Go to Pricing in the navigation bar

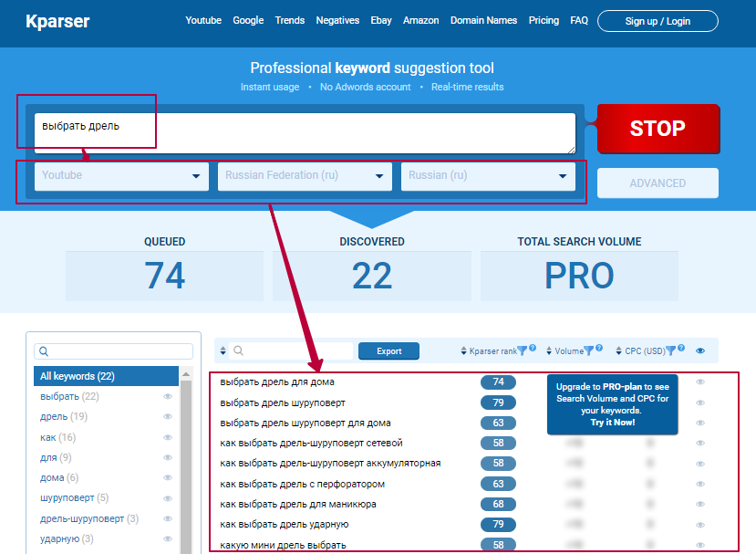click(544, 20)
